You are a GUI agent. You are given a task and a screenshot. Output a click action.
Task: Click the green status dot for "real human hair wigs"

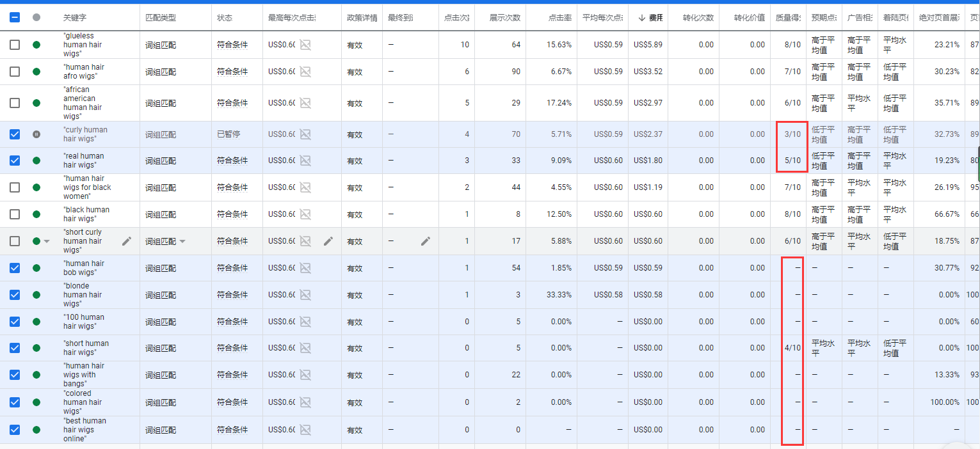36,161
